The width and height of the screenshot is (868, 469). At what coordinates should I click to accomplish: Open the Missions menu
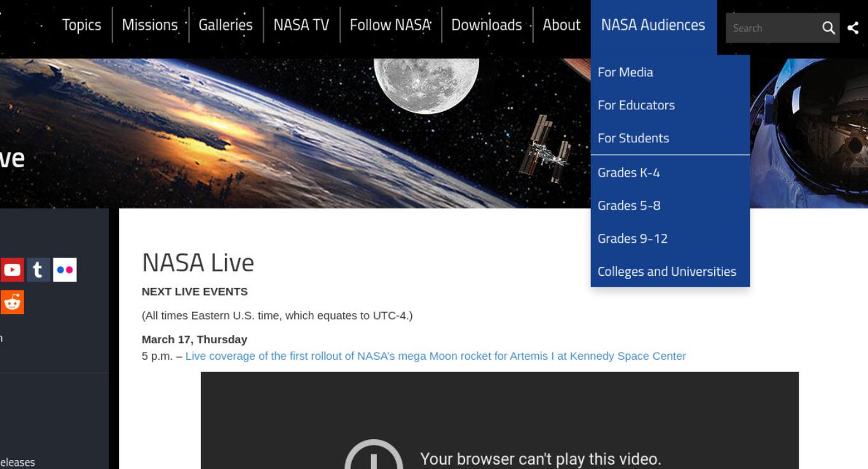tap(150, 25)
